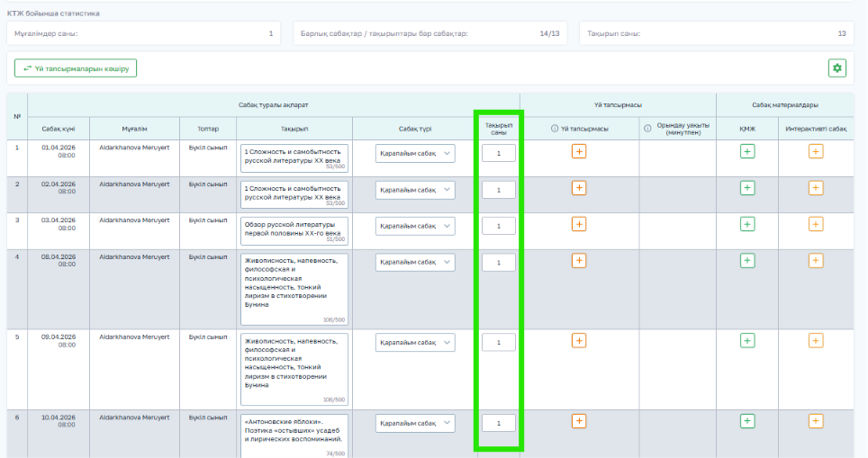Click the topic text box in the 02.04.2026 row

[294, 195]
